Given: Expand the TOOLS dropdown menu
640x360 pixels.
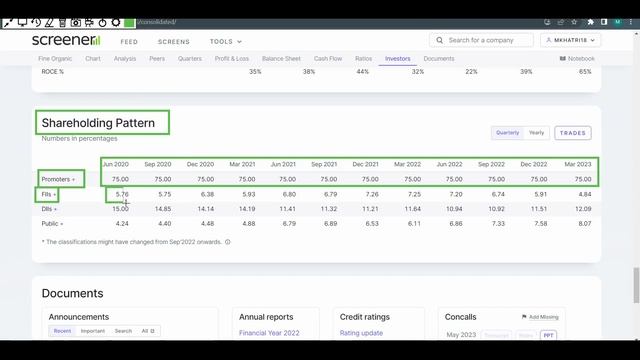Looking at the screenshot, I should [x=226, y=42].
